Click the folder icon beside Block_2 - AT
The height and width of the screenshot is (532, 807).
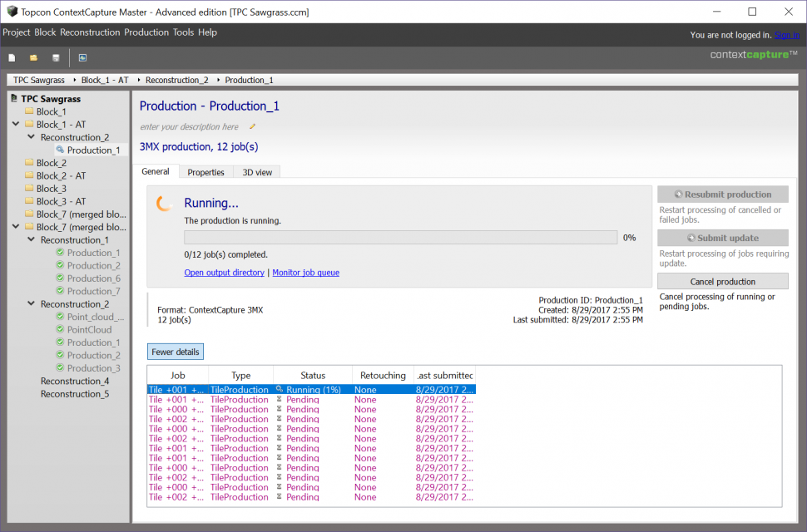point(29,175)
